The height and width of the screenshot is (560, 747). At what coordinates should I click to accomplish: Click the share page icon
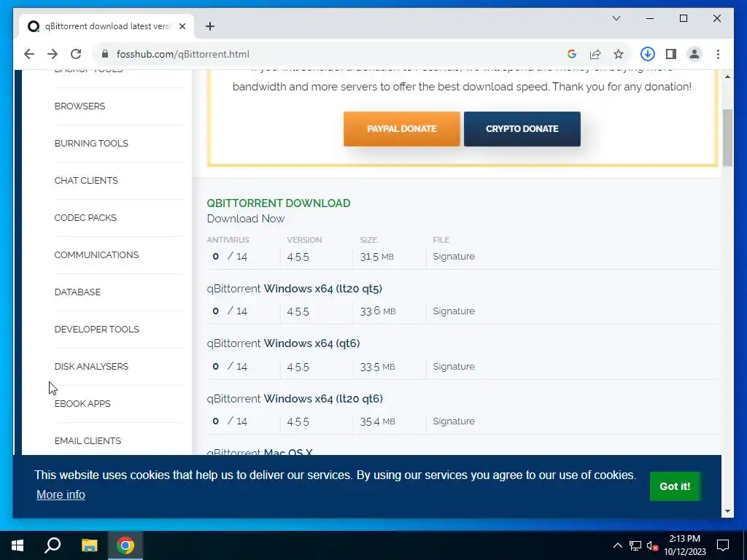pyautogui.click(x=595, y=54)
